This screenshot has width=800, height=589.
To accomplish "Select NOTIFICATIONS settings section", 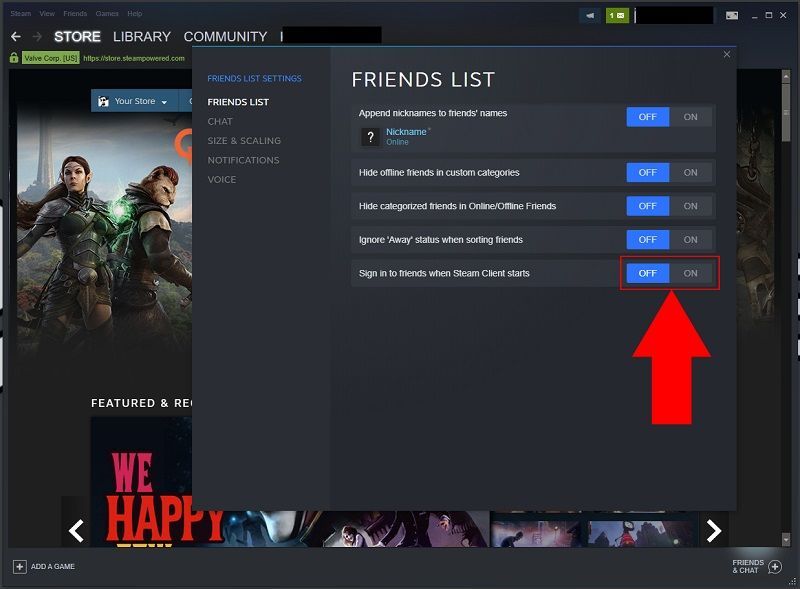I will click(243, 160).
